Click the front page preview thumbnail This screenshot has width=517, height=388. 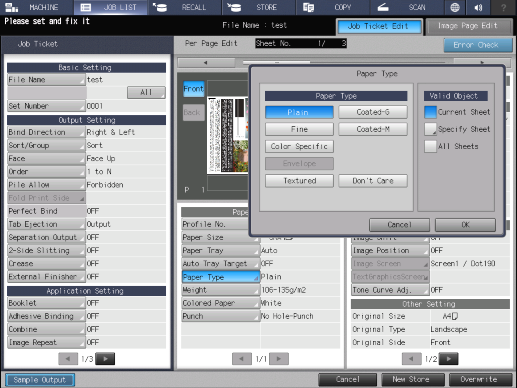click(x=227, y=135)
